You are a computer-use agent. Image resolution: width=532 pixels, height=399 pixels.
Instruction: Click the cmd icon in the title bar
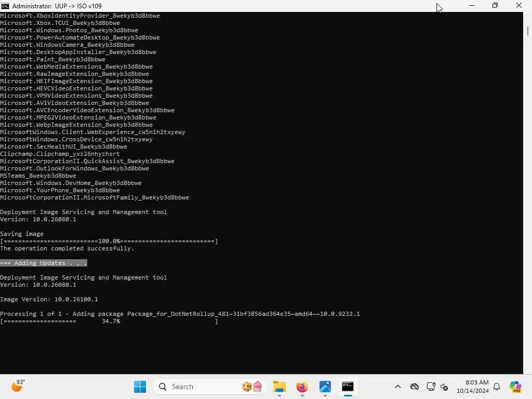(x=5, y=6)
